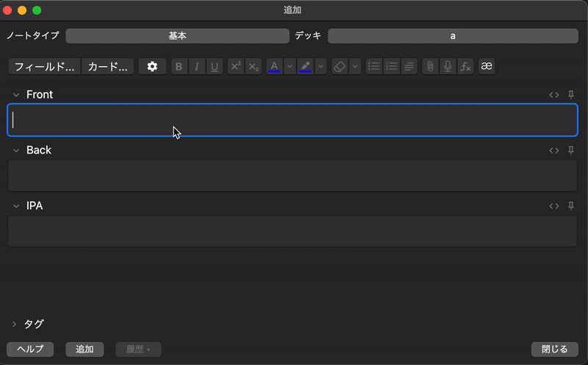Screen dimensions: 588x365
Task: Toggle italic text formatting
Action: click(197, 66)
